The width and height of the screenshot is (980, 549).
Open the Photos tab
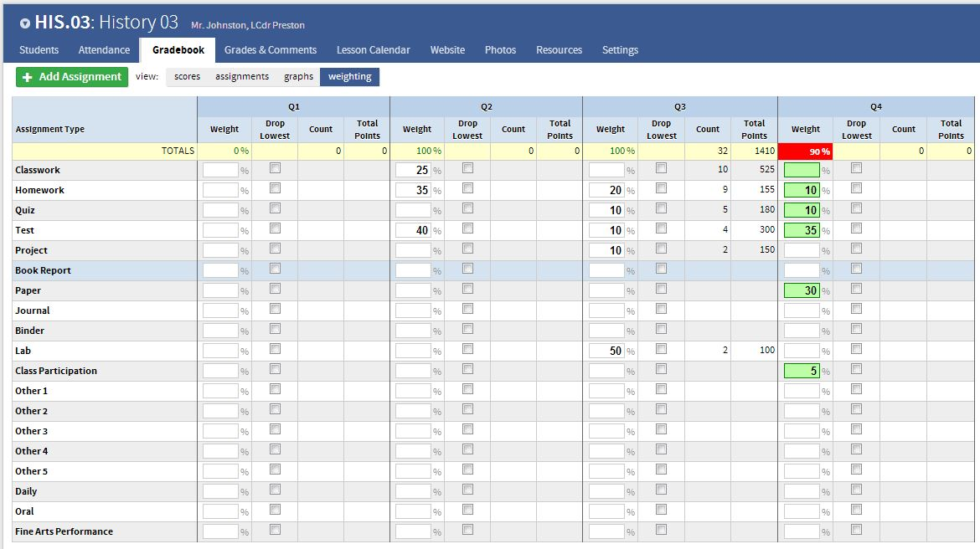coord(500,50)
